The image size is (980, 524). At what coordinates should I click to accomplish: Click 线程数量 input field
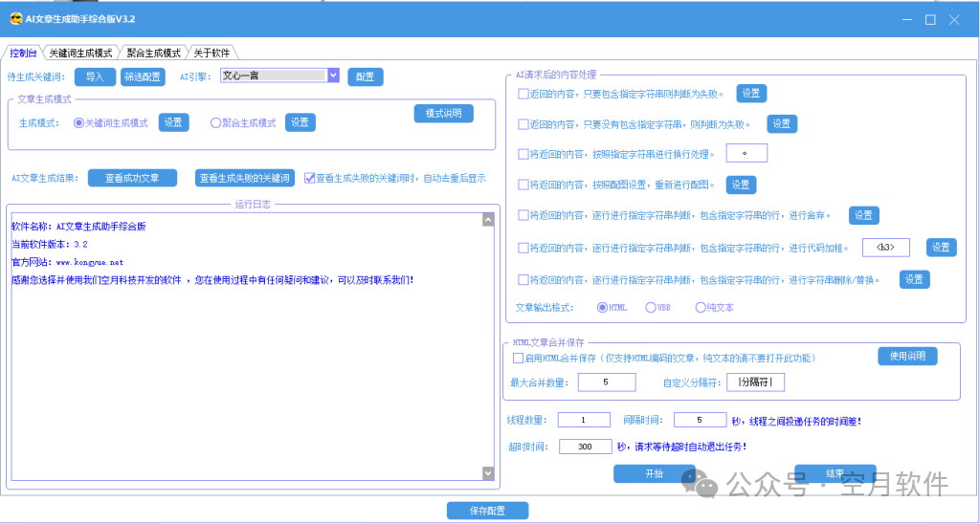584,421
